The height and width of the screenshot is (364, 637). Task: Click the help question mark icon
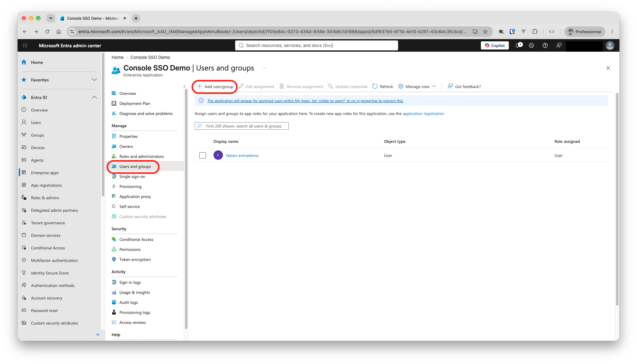[x=545, y=45]
